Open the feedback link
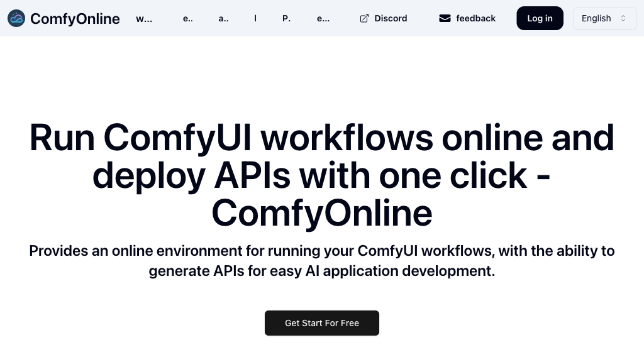Viewport: 644px width, 362px height. coord(475,18)
